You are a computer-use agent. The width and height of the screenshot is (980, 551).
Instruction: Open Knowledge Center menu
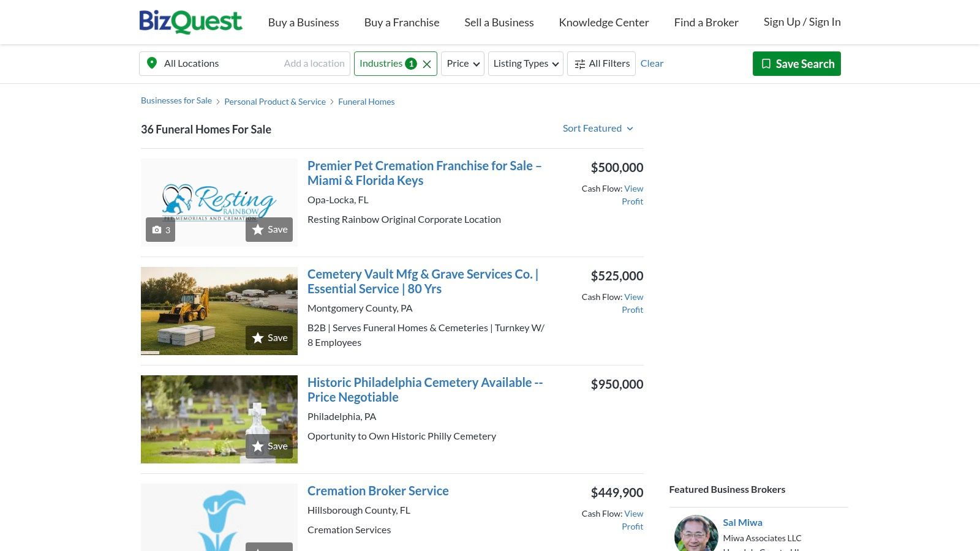tap(604, 22)
